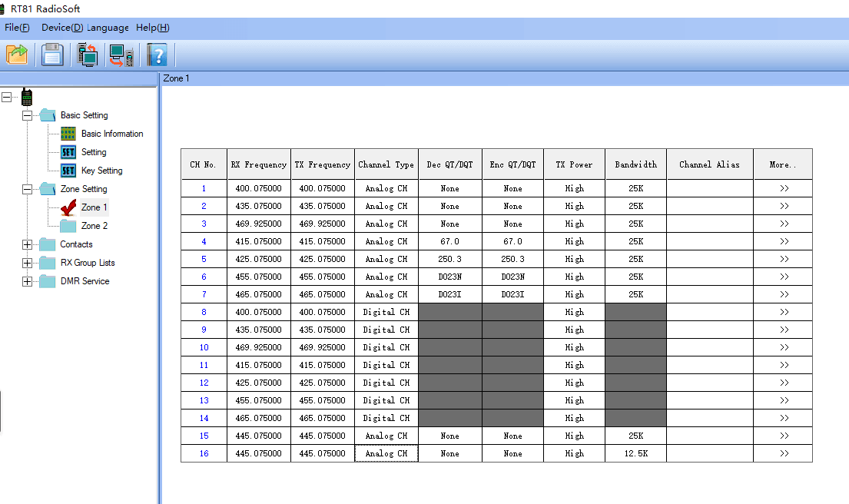Click the Open file toolbar icon

17,55
